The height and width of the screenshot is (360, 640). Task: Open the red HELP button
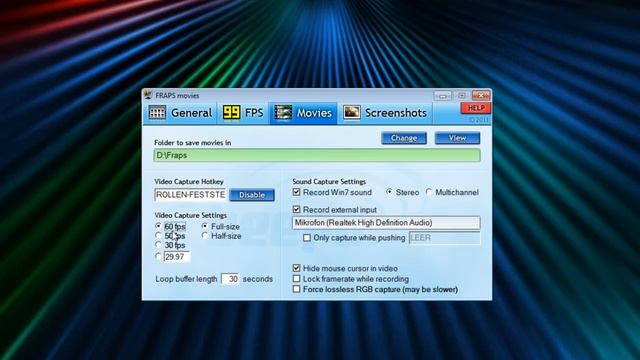tap(476, 108)
